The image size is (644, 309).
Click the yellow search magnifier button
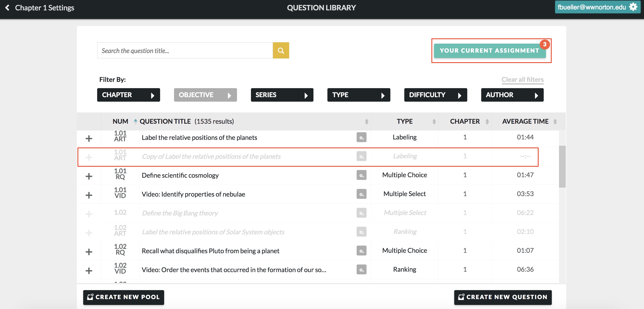[x=281, y=51]
